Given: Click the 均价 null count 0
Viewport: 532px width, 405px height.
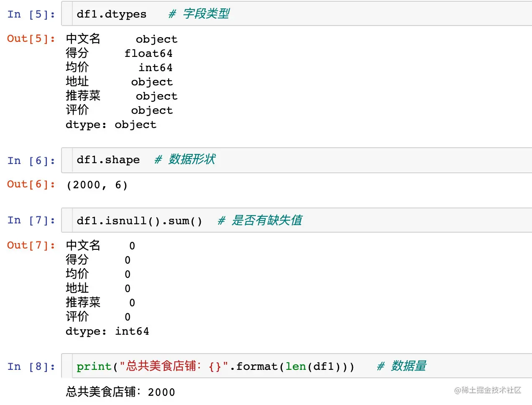Looking at the screenshot, I should (x=128, y=274).
